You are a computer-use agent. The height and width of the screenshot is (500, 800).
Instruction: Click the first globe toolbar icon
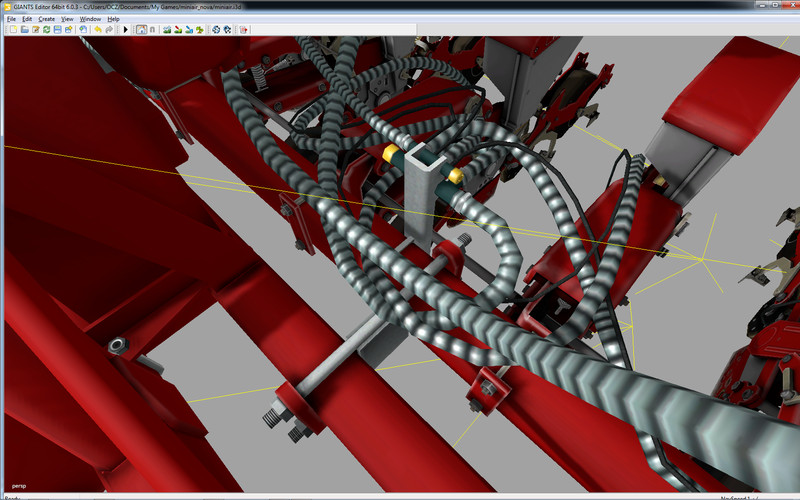[x=216, y=30]
